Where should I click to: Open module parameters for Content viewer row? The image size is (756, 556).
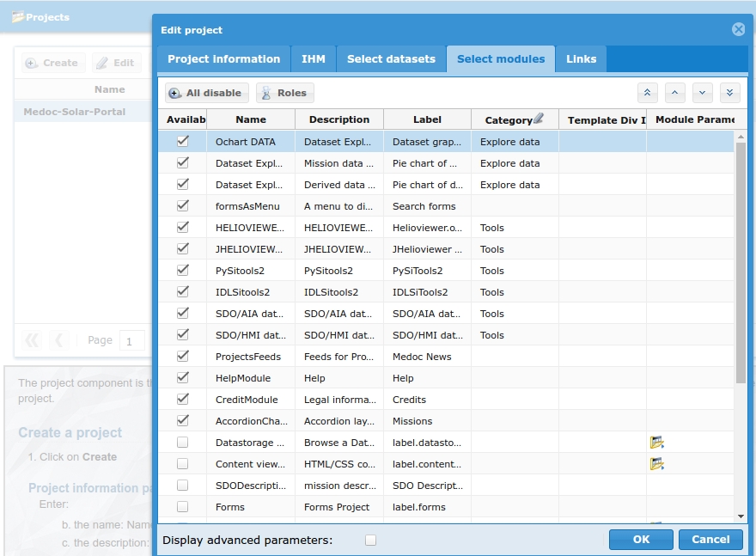656,464
